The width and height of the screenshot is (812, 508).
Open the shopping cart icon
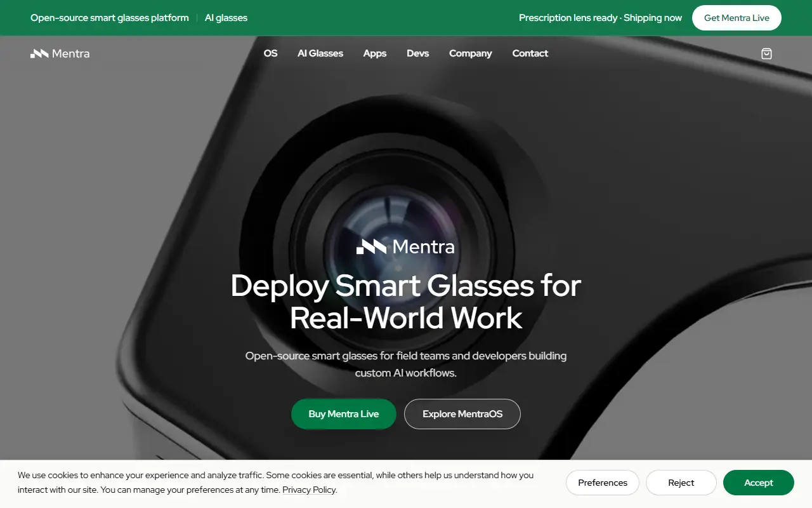766,54
